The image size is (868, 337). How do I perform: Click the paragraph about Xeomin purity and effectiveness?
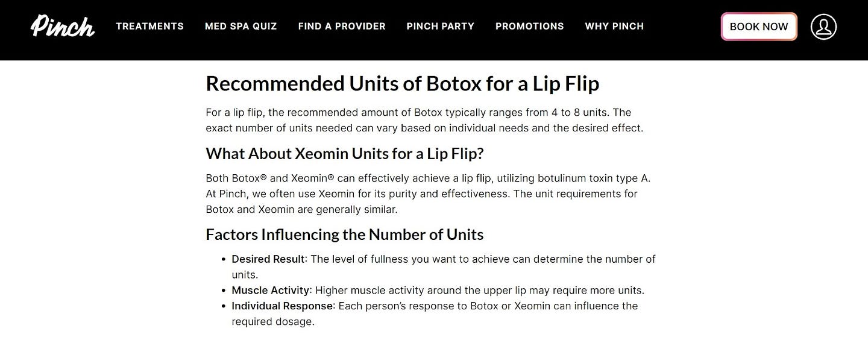[x=428, y=194]
